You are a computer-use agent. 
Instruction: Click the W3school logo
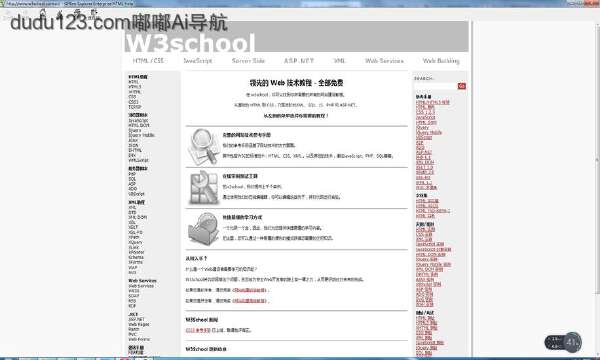(190, 43)
